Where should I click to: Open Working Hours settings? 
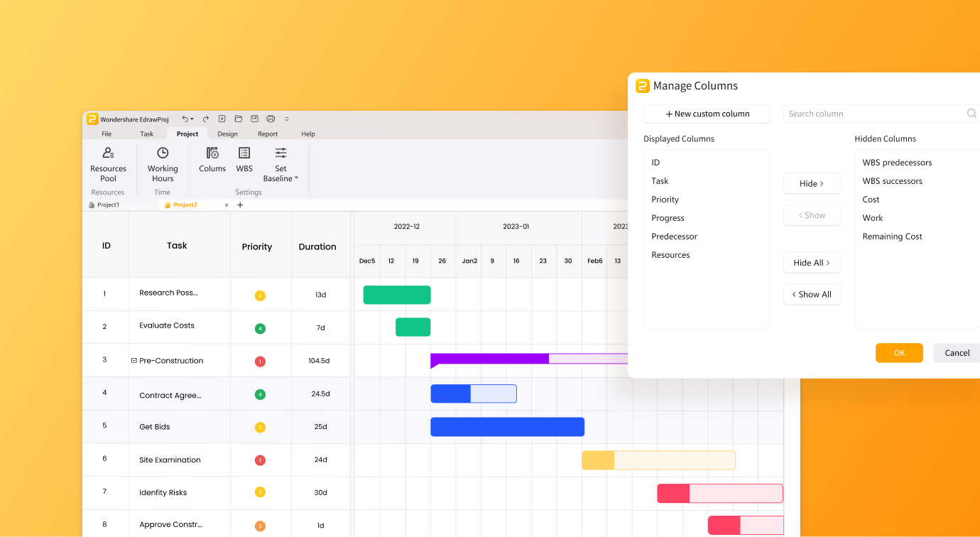pos(163,164)
